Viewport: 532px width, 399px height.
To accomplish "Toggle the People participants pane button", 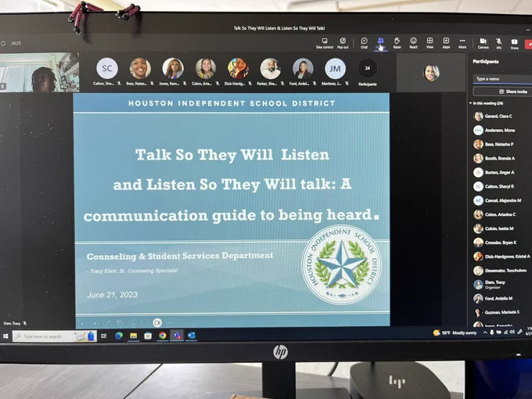I will click(x=380, y=44).
